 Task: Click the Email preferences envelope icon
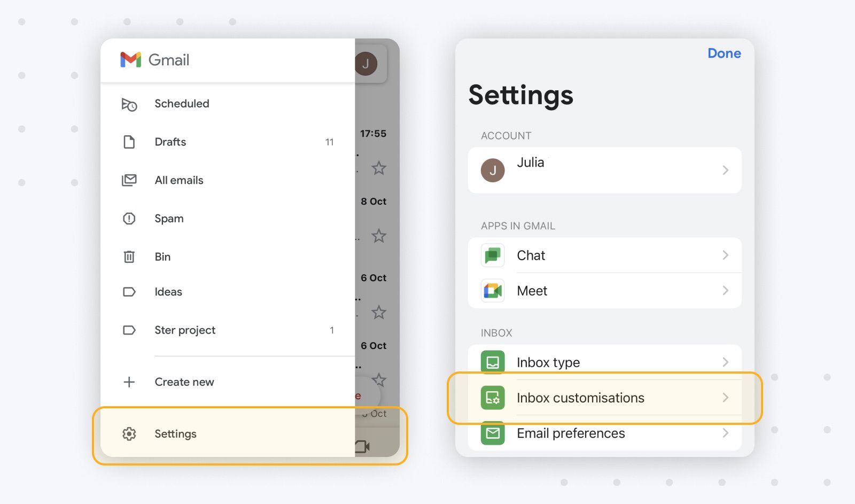[x=492, y=433]
